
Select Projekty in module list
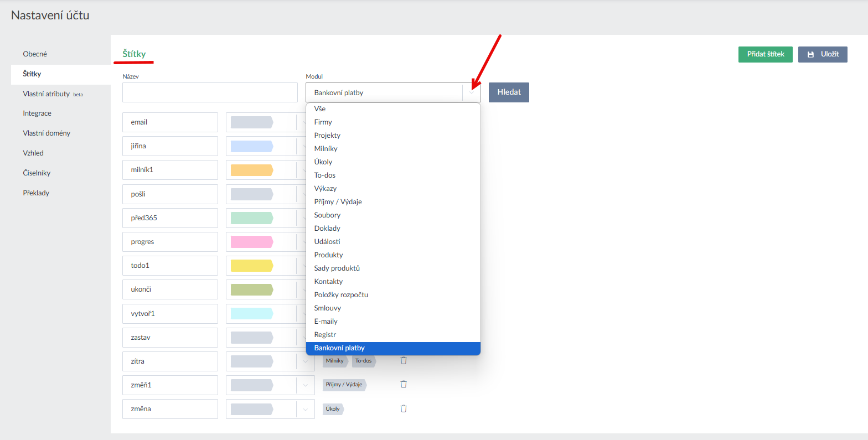click(x=327, y=136)
